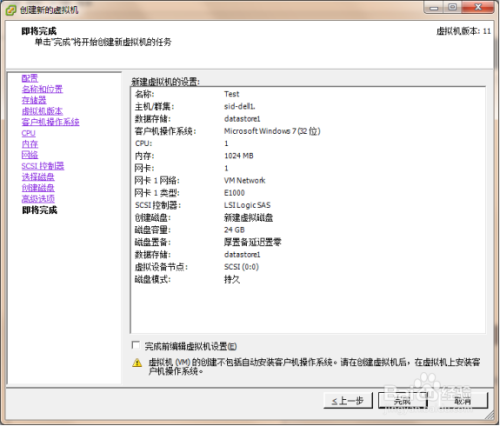Viewport: 500px width, 426px height.
Task: Click 新建虚拟磁盘 value text
Action: pos(248,218)
